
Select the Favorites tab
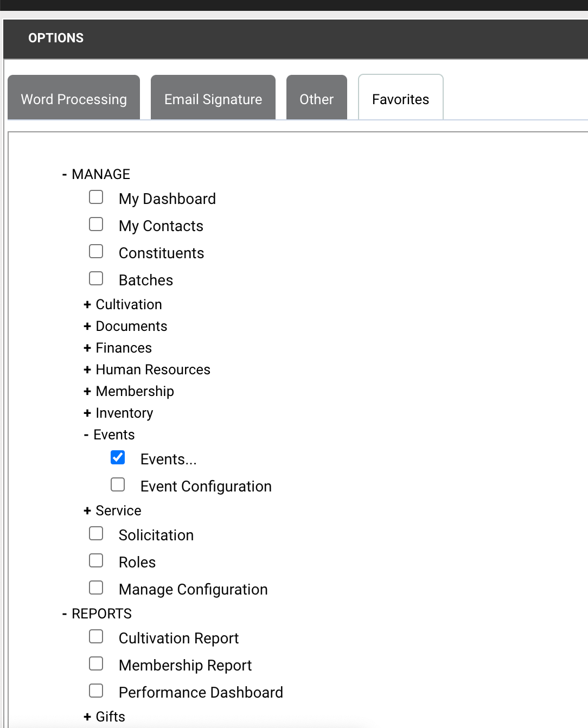[401, 98]
